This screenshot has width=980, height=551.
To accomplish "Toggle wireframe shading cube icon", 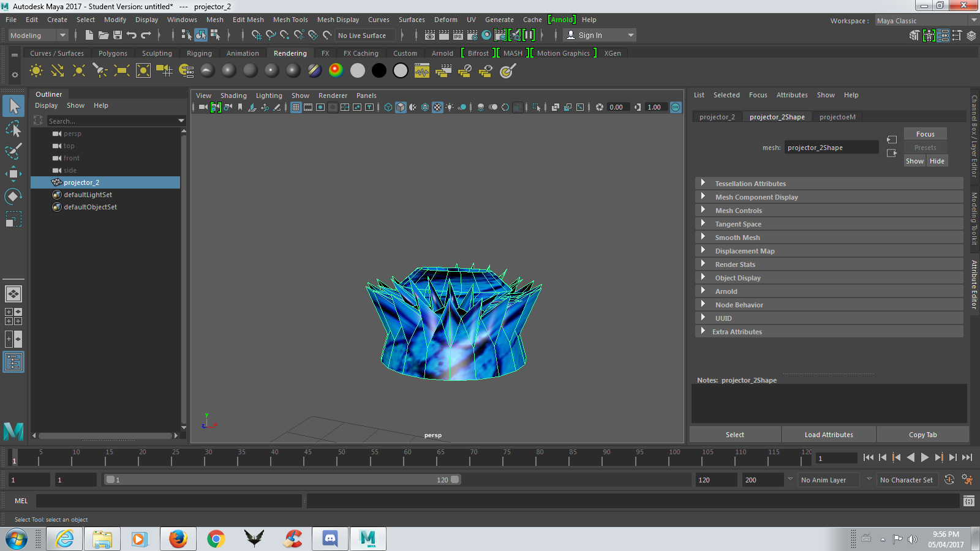I will pos(388,107).
